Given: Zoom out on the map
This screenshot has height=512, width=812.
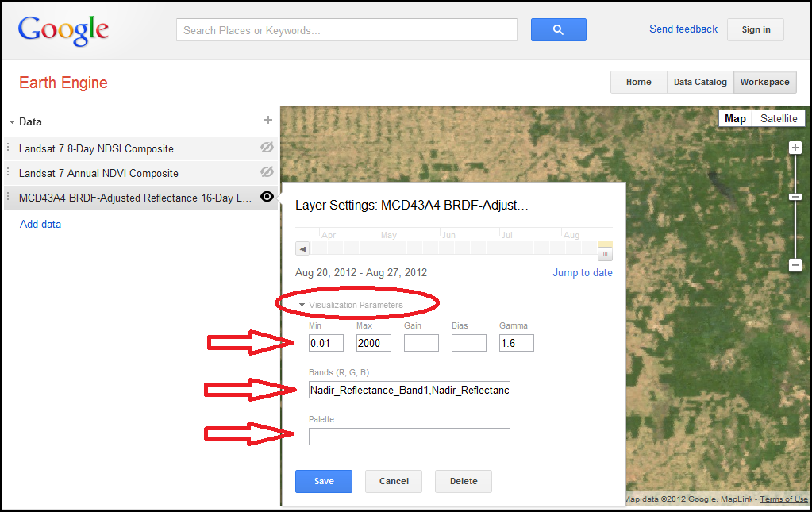Looking at the screenshot, I should pyautogui.click(x=795, y=265).
